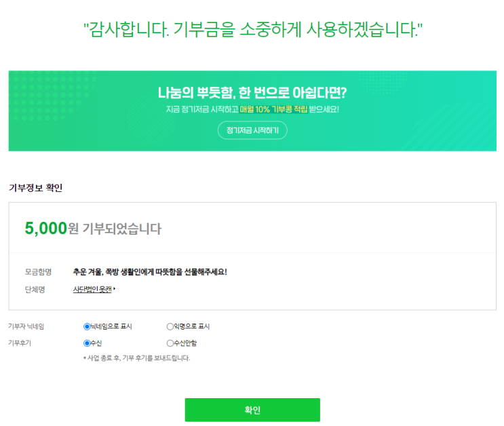
Task: Switch 기부후기 to 수신안함
Action: 170,343
